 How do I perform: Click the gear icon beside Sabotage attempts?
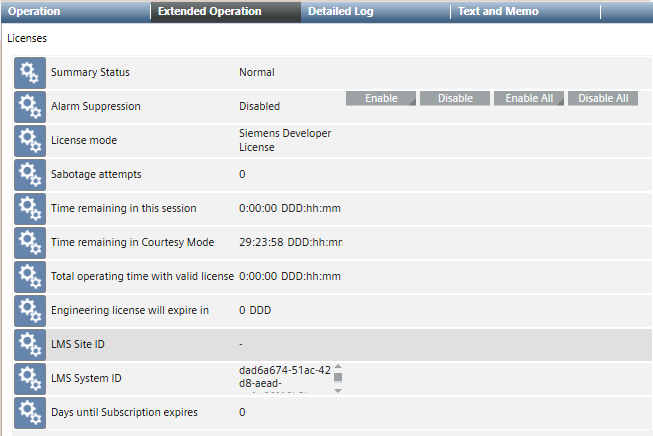[x=30, y=175]
